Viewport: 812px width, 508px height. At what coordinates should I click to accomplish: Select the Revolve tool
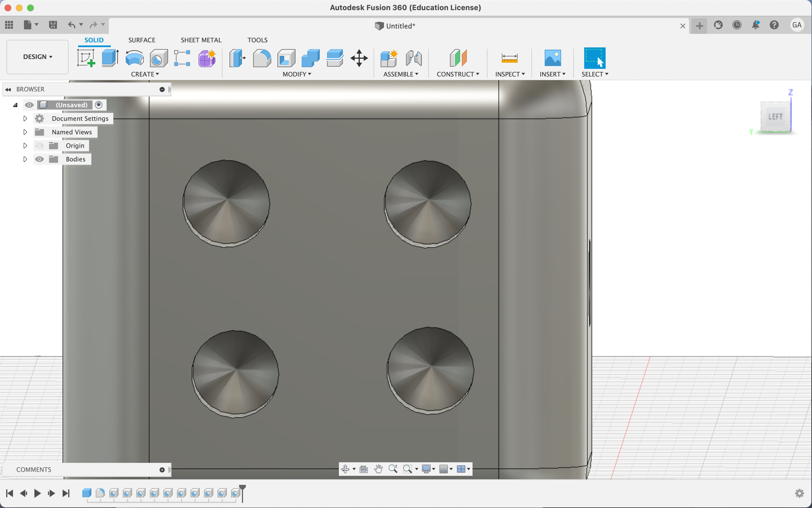pyautogui.click(x=134, y=58)
